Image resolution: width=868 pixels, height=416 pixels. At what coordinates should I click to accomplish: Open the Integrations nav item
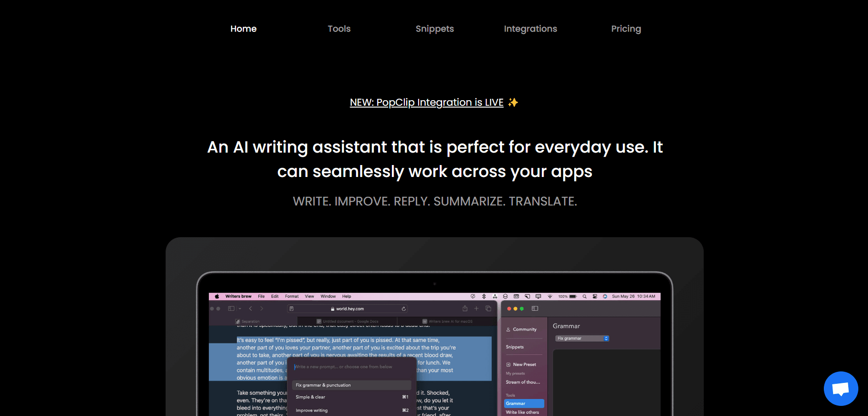[530, 28]
